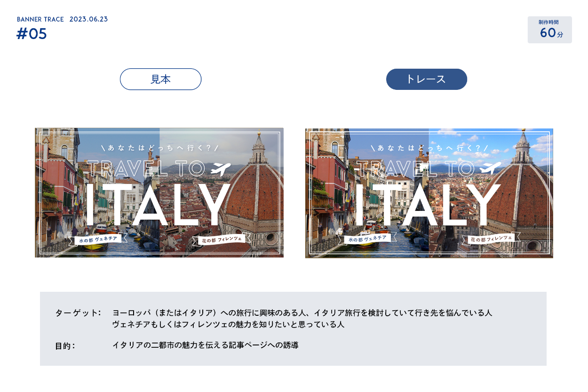Click the イタリアの二都市 purpose description text
This screenshot has width=588, height=392.
coord(205,345)
